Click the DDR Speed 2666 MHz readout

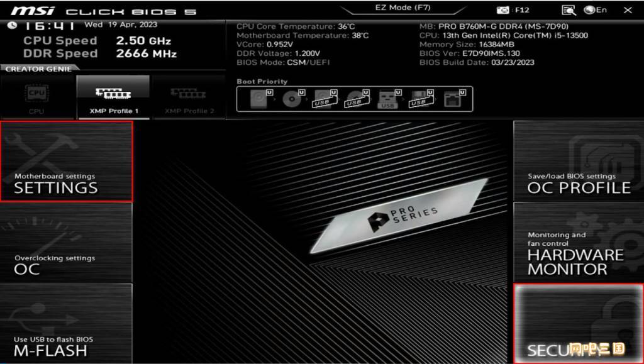100,53
